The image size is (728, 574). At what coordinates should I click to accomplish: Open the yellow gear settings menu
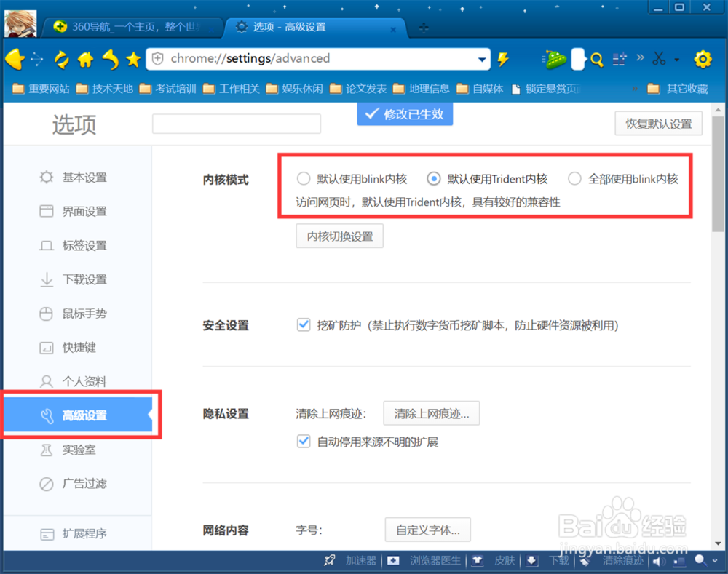click(x=703, y=59)
